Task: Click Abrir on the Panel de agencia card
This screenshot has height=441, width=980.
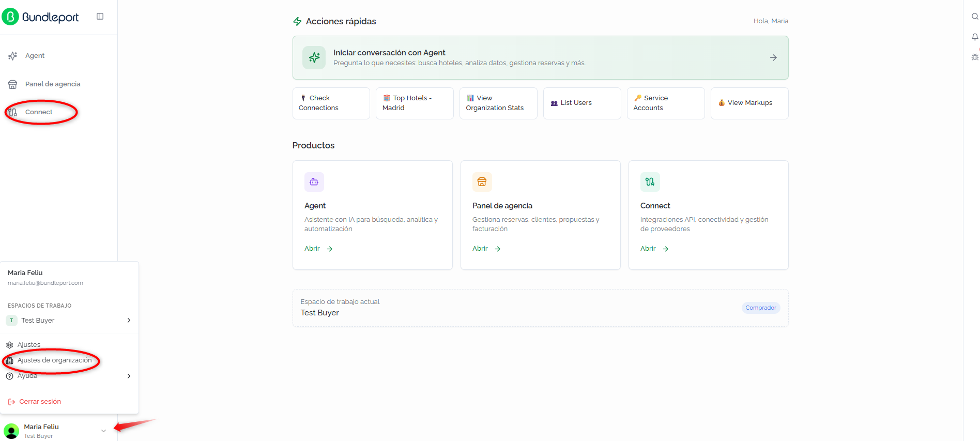Action: (x=486, y=249)
